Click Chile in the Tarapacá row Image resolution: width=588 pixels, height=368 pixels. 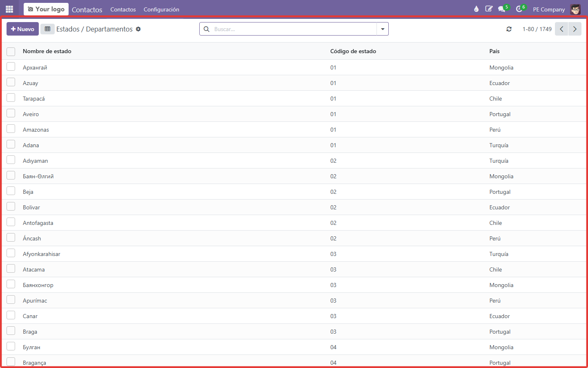click(496, 99)
